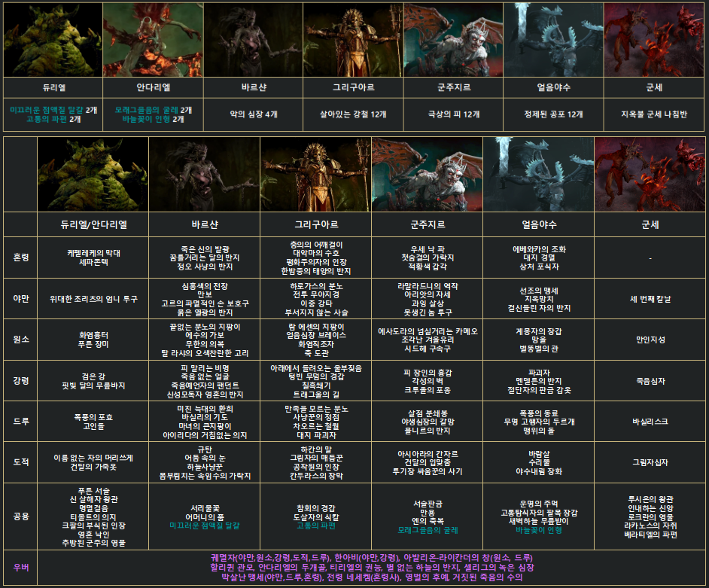Viewport: 709px width, 588px height.
Task: Select the '야만' class row label
Action: click(x=21, y=299)
